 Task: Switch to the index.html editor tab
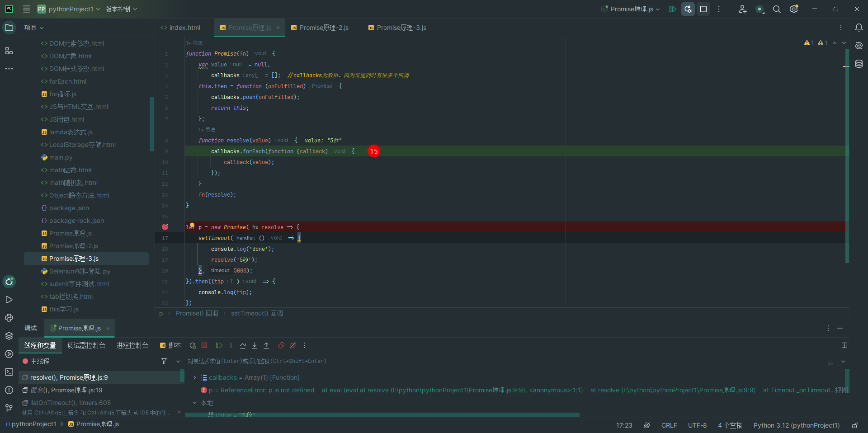[x=180, y=28]
